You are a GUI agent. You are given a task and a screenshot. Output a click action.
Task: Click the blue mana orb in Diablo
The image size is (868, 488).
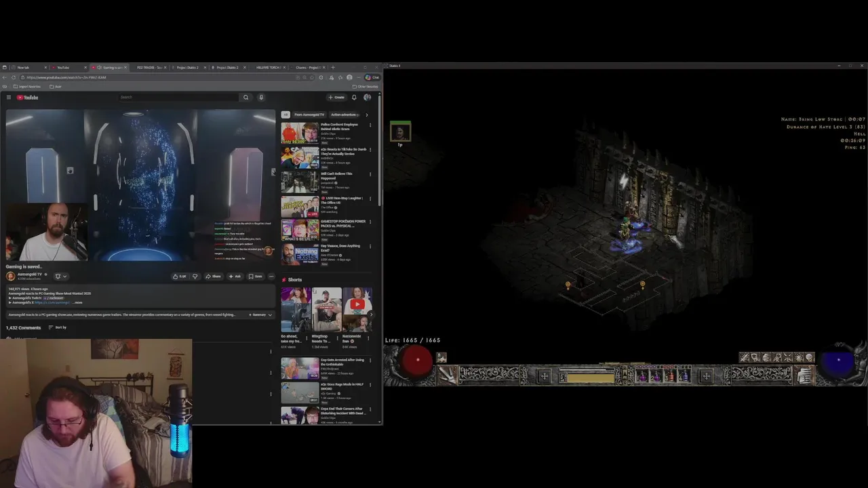(x=838, y=362)
